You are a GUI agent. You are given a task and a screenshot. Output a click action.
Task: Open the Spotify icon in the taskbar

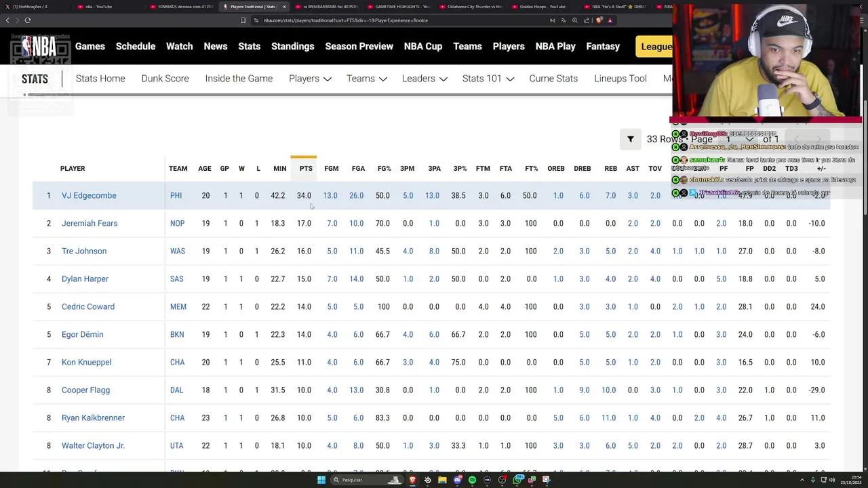point(473,480)
